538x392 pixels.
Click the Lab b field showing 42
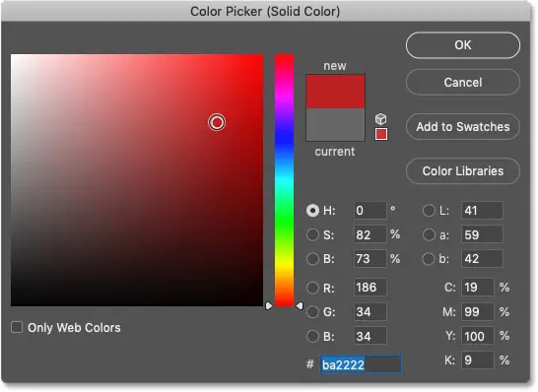pos(482,259)
